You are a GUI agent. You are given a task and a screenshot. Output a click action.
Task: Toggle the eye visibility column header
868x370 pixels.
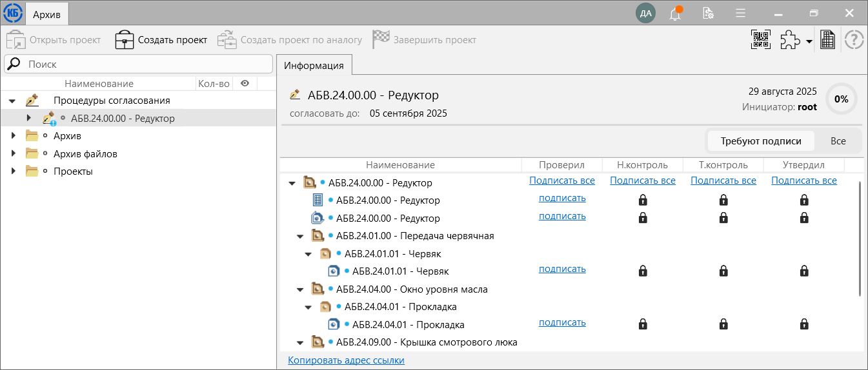click(x=245, y=83)
